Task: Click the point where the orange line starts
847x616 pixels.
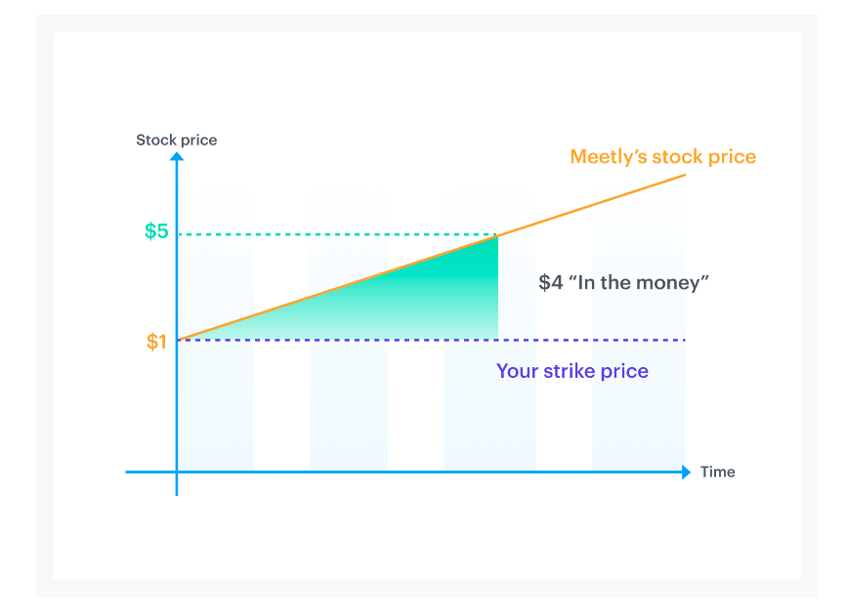Action: [180, 339]
